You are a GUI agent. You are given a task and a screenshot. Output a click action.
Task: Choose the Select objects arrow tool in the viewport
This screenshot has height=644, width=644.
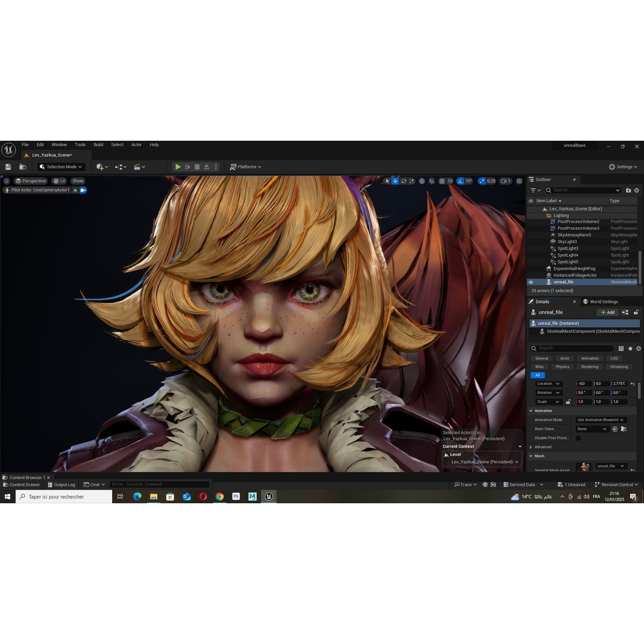(x=387, y=181)
